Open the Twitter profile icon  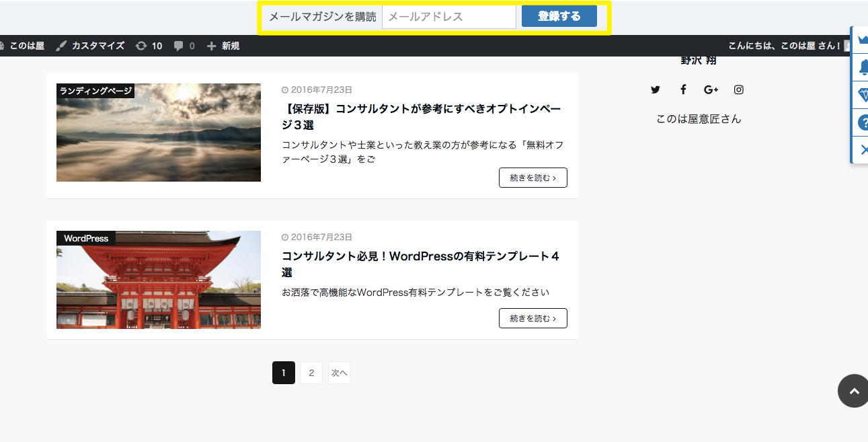[x=656, y=89]
